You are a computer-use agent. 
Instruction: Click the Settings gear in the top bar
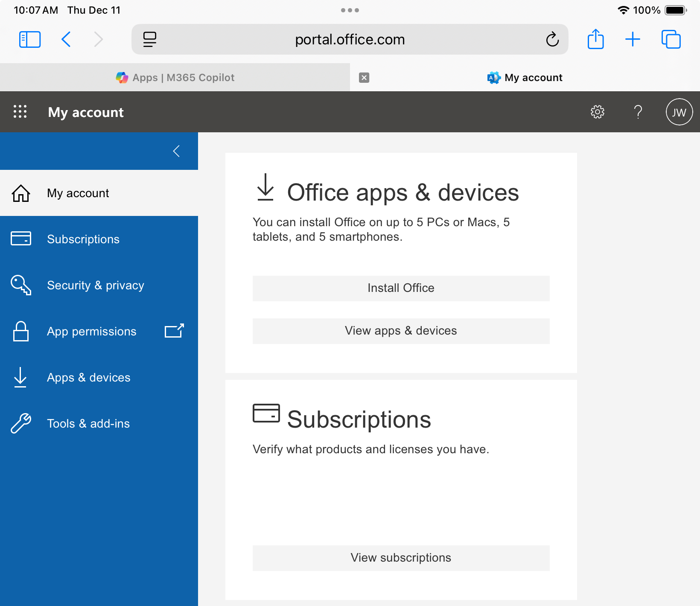coord(598,111)
